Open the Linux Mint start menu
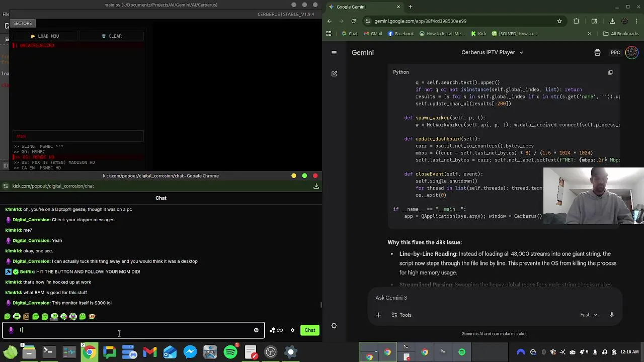644x362 pixels. [x=10, y=352]
